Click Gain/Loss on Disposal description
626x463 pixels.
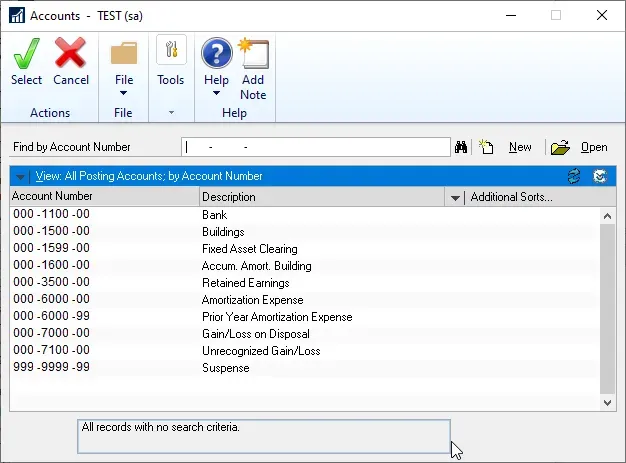pyautogui.click(x=256, y=334)
